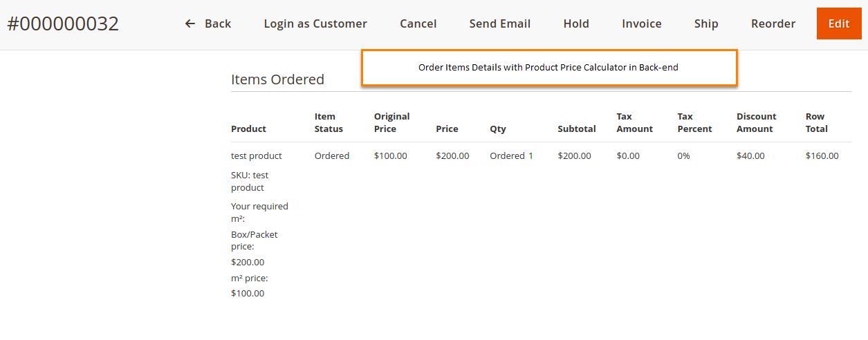This screenshot has height=340, width=868.
Task: Cancel the order
Action: (418, 23)
